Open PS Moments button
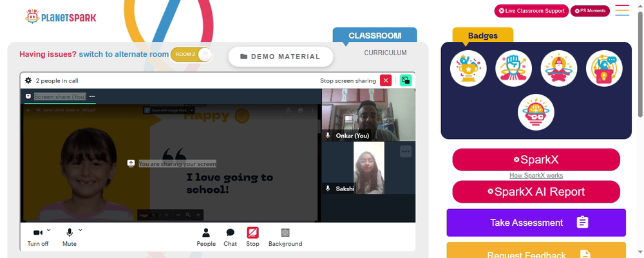Viewport: 644px width, 258px height. (590, 11)
